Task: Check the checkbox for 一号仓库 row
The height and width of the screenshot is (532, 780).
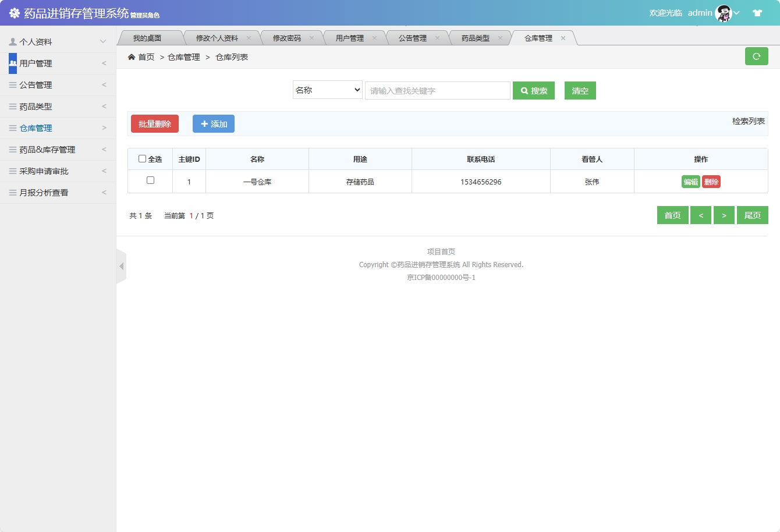Action: 150,181
